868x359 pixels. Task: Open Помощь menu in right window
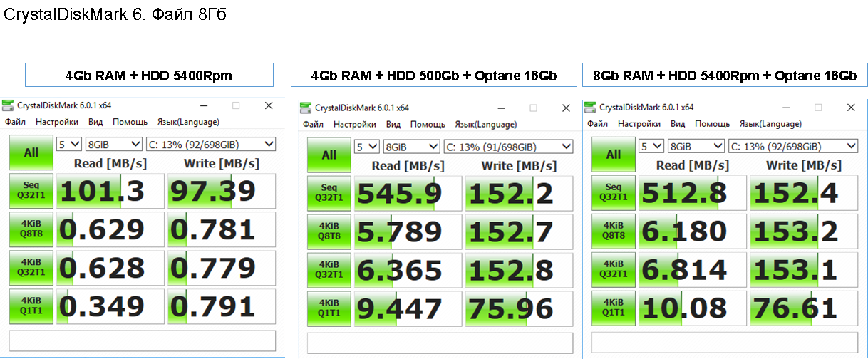[x=712, y=123]
